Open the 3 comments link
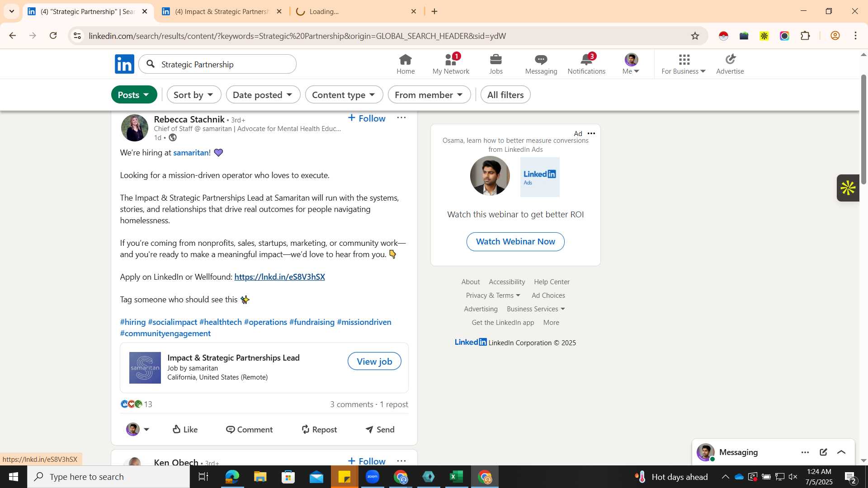 (x=352, y=404)
